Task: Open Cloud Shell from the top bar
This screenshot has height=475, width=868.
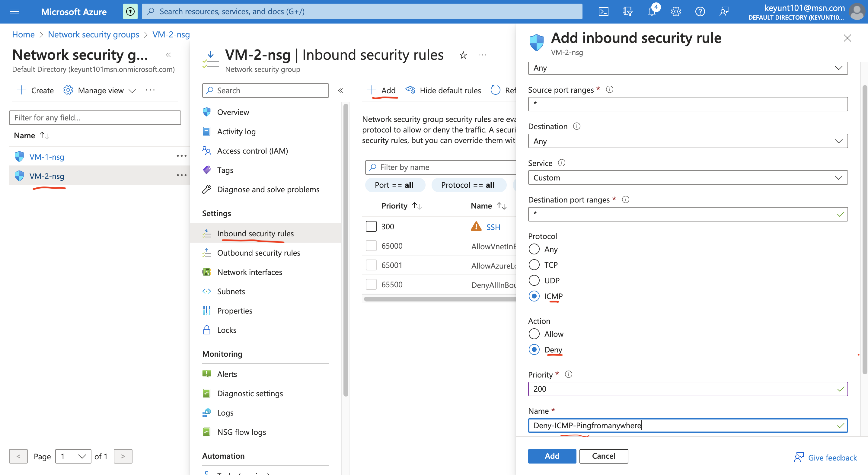Action: 604,11
